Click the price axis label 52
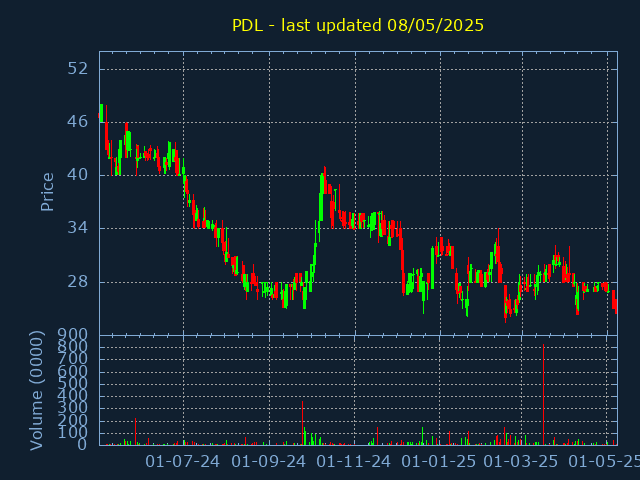This screenshot has height=480, width=640. pos(78,69)
